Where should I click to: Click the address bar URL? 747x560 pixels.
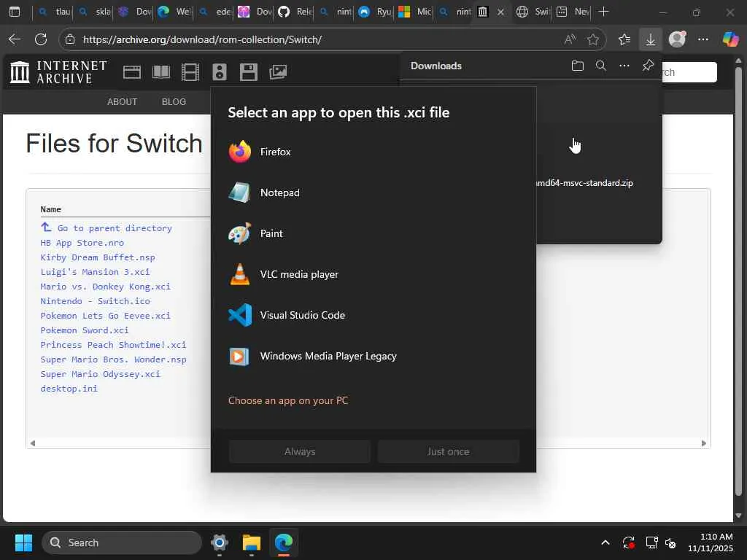(x=203, y=39)
